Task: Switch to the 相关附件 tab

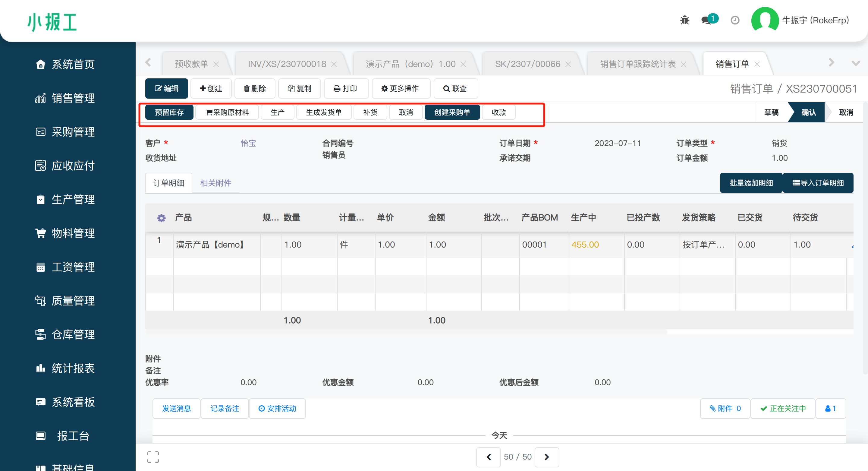Action: (216, 183)
